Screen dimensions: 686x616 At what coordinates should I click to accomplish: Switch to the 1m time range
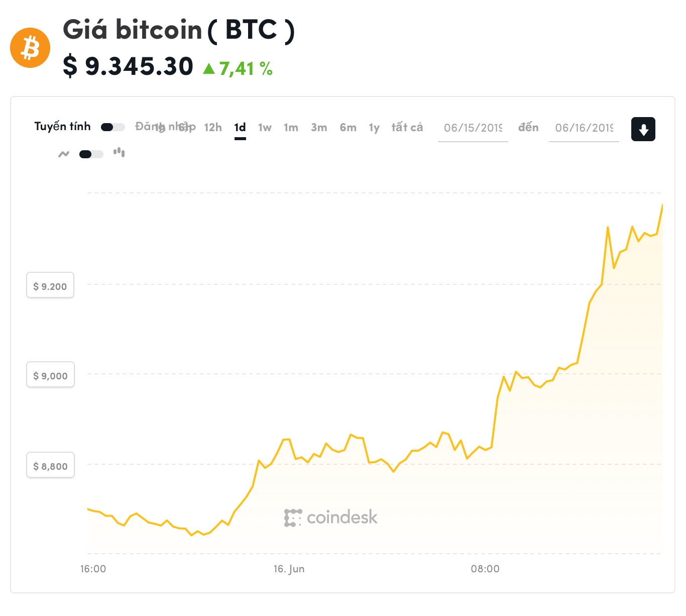coord(291,128)
